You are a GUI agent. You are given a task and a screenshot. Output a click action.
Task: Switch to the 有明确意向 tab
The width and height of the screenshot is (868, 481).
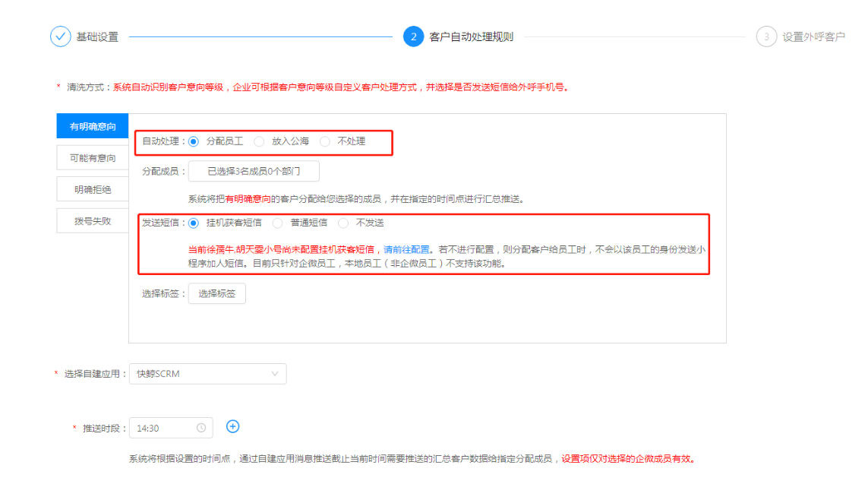[93, 126]
